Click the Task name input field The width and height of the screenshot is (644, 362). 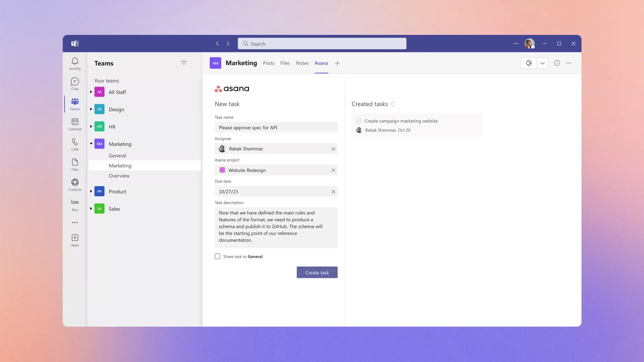[276, 127]
